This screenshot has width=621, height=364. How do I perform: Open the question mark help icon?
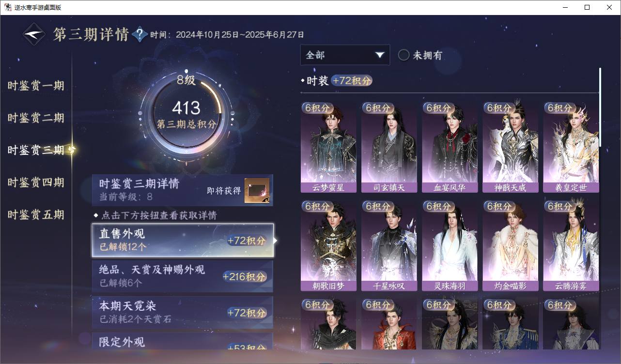(140, 34)
